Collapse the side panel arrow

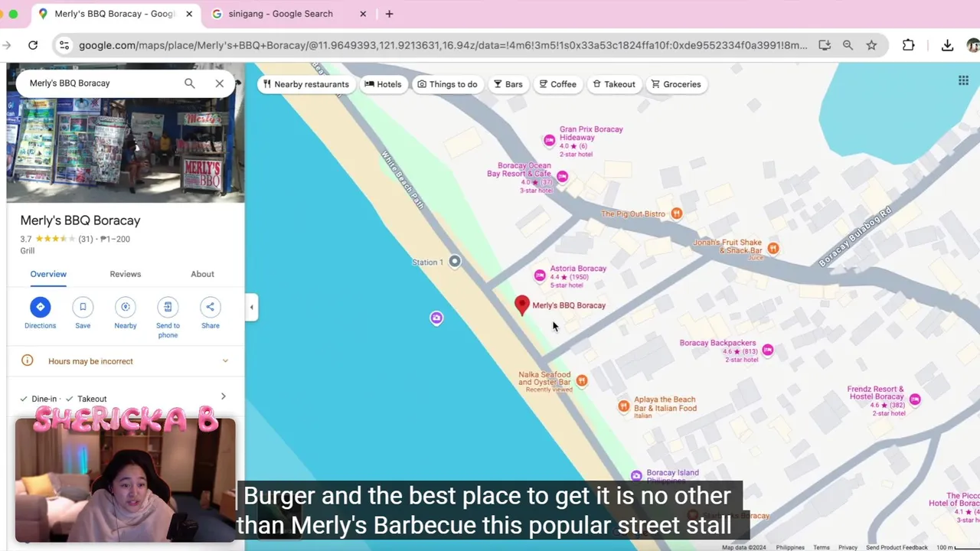click(x=251, y=308)
